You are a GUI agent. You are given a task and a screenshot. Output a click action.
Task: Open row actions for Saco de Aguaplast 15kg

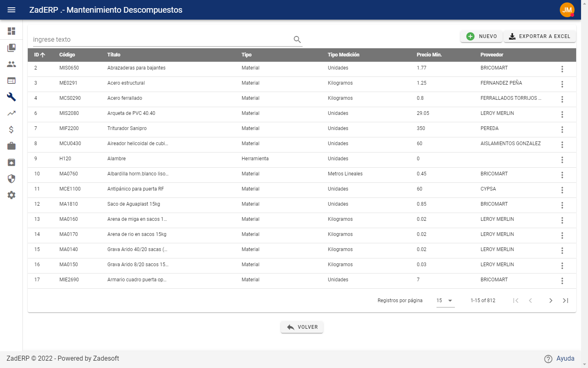(x=562, y=205)
